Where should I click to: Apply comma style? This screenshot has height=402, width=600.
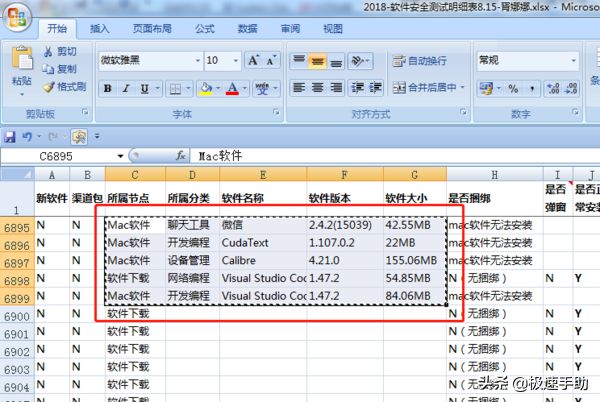[532, 89]
